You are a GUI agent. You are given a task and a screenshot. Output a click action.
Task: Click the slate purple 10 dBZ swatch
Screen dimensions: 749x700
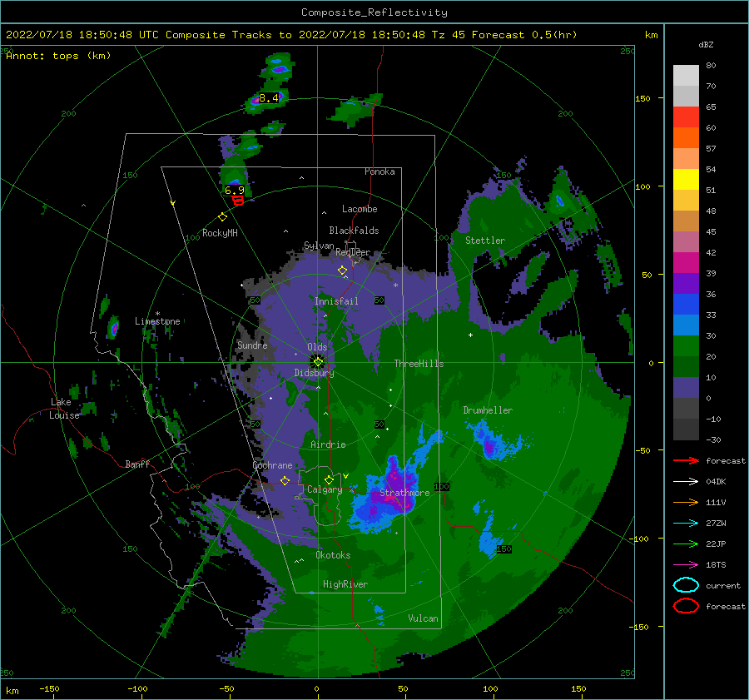tap(686, 388)
